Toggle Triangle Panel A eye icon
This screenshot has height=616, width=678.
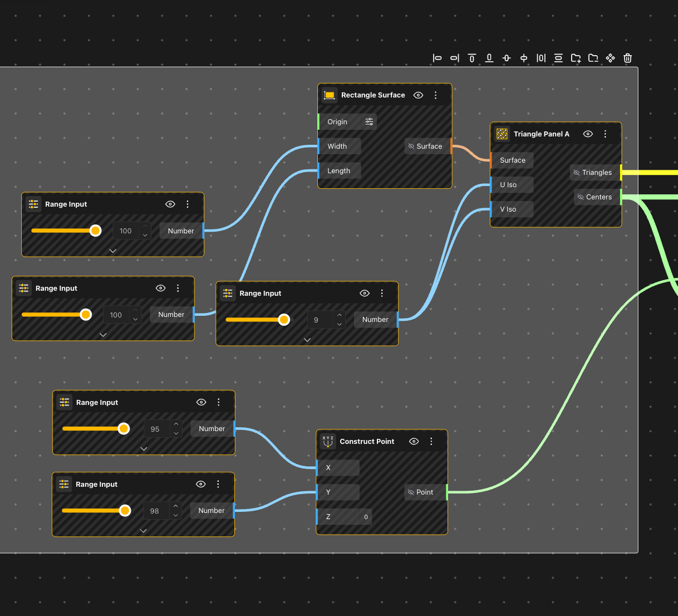tap(588, 134)
